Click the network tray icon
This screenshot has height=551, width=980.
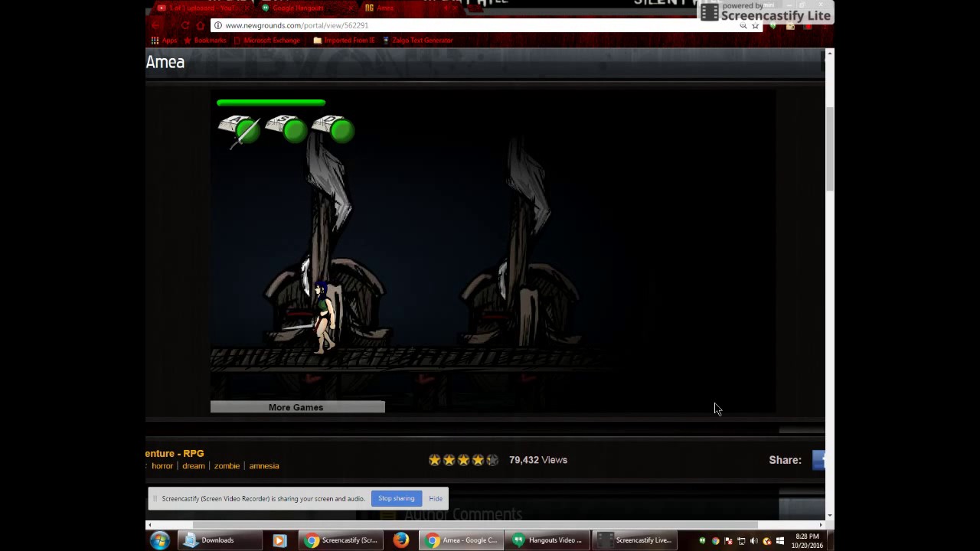click(741, 541)
